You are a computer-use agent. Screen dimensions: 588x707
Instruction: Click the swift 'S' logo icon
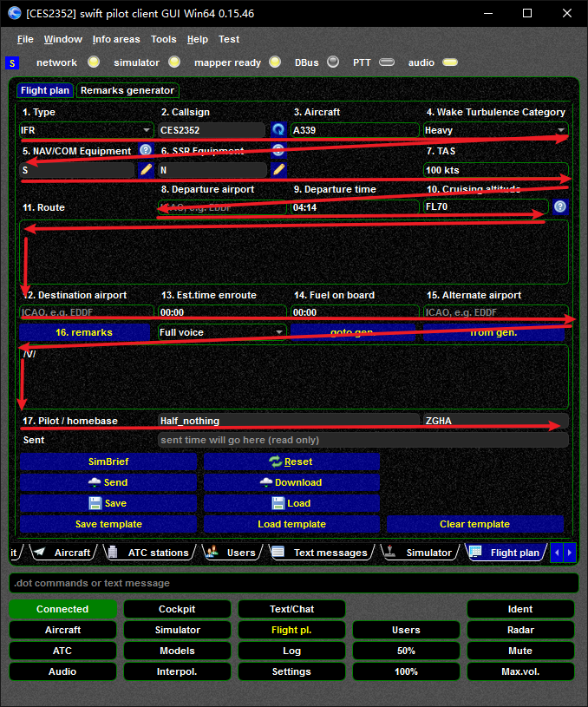(x=11, y=62)
